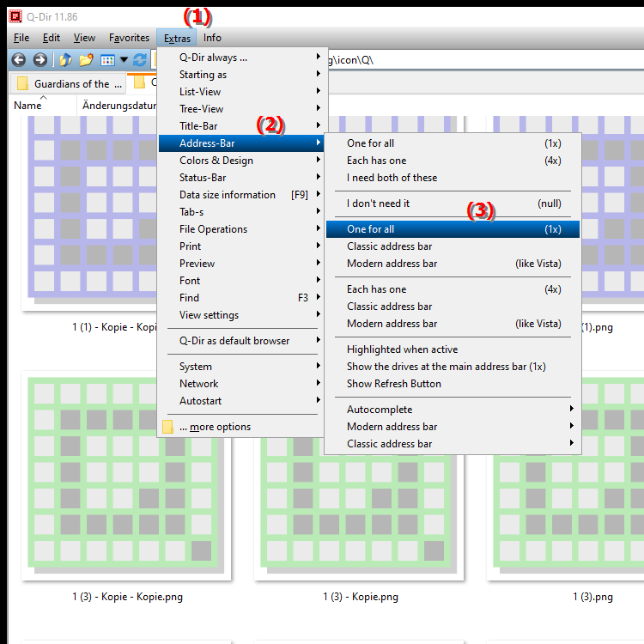Click the Up one folder level icon
This screenshot has height=644, width=644.
coord(65,60)
